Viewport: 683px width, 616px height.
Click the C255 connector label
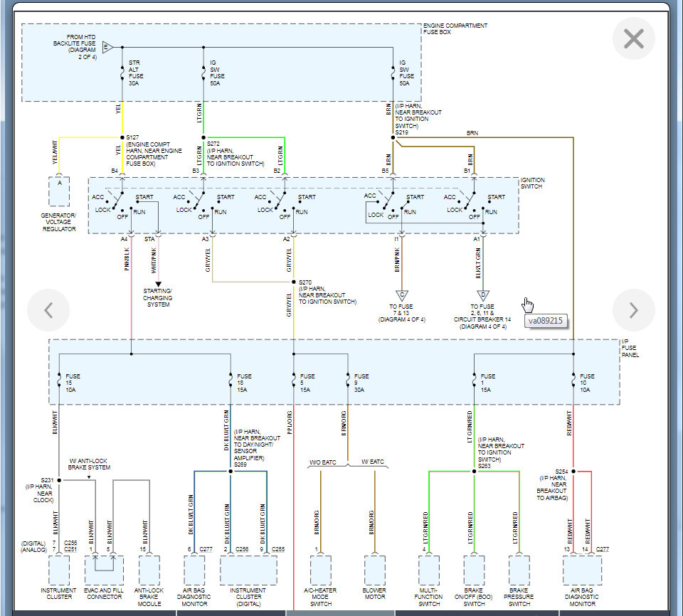pos(278,549)
